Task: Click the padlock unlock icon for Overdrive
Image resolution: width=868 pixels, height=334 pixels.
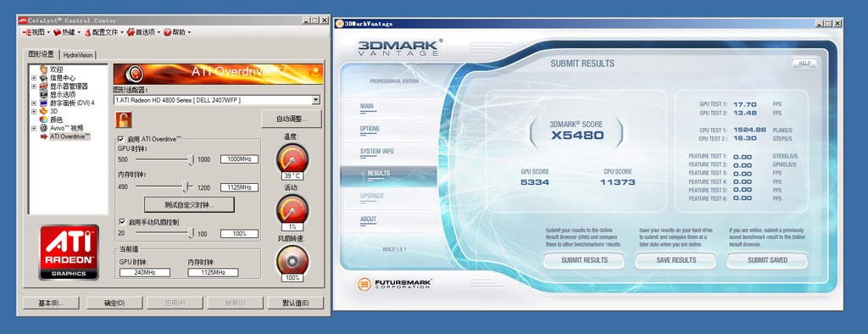Action: click(124, 119)
